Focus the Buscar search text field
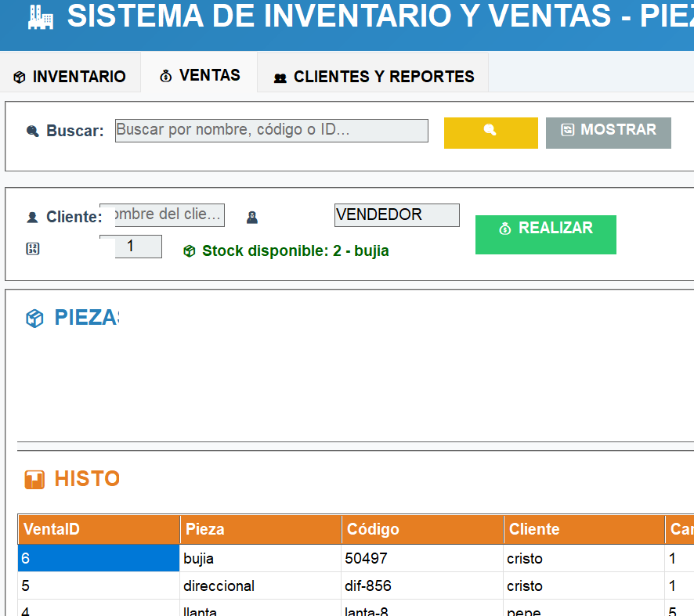The image size is (694, 616). tap(271, 131)
